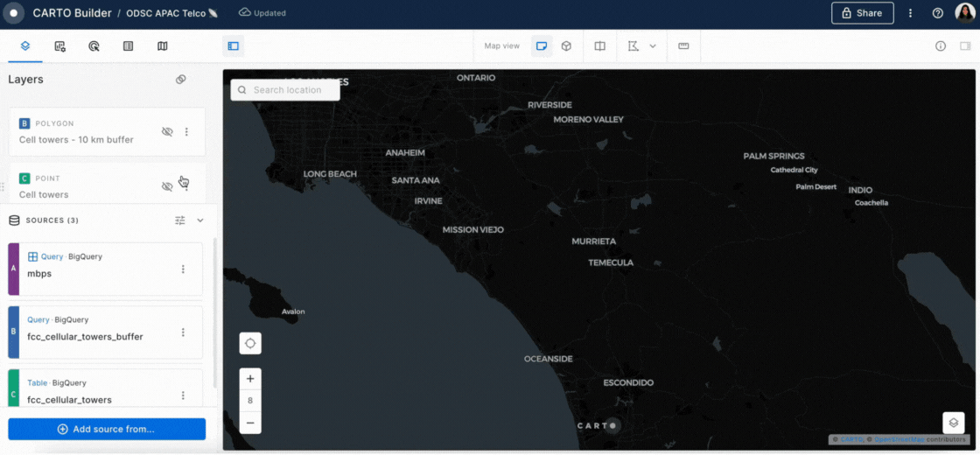Select the Cell towers point layer card

click(x=107, y=183)
